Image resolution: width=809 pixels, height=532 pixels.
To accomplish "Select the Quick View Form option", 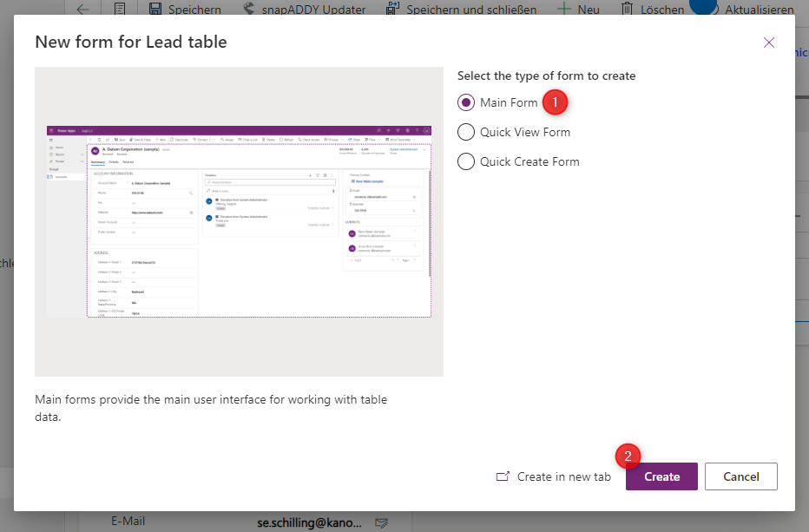I will 465,134.
